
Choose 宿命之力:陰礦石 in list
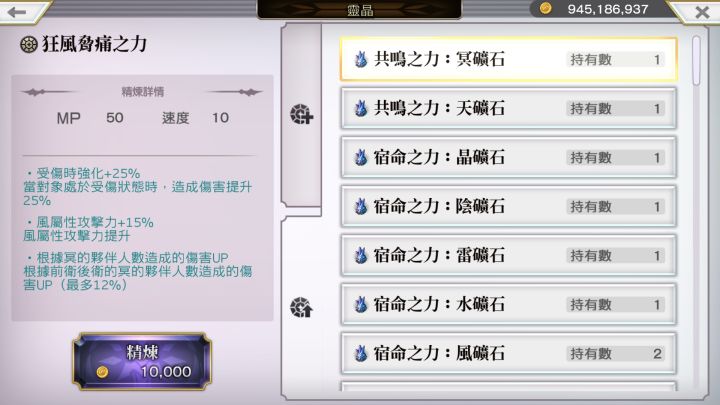click(x=508, y=207)
